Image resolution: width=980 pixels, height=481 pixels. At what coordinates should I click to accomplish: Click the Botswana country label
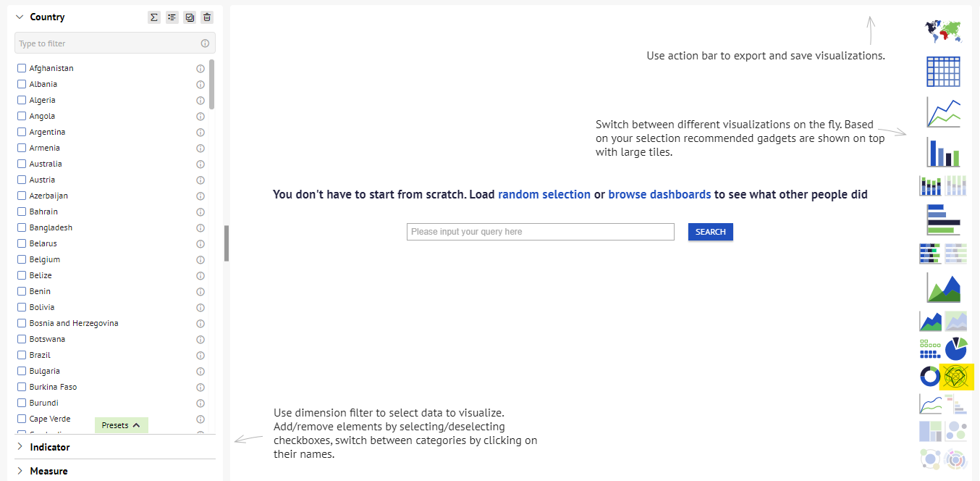[x=47, y=339]
